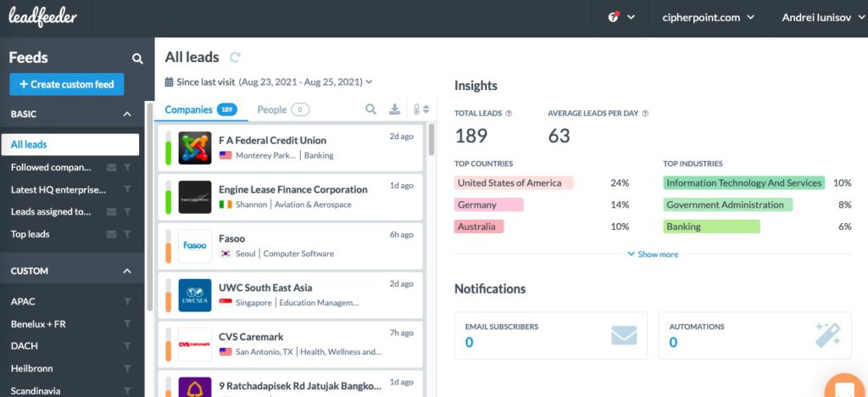The height and width of the screenshot is (397, 868).
Task: Click the magic wand icon in Automations card
Action: [x=827, y=335]
